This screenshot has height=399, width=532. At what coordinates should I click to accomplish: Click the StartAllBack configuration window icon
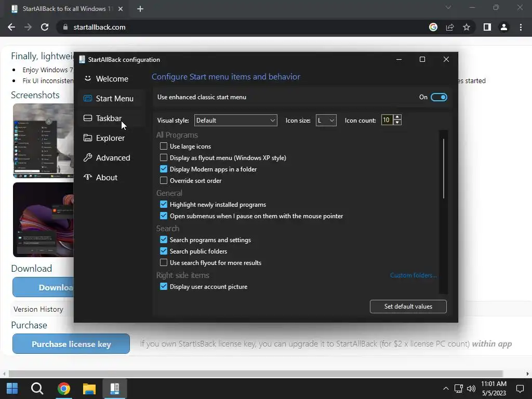pos(82,59)
